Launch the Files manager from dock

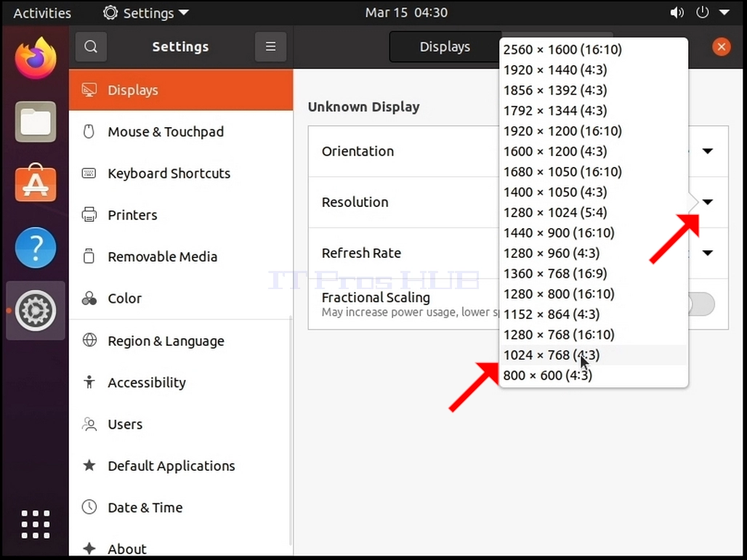36,122
